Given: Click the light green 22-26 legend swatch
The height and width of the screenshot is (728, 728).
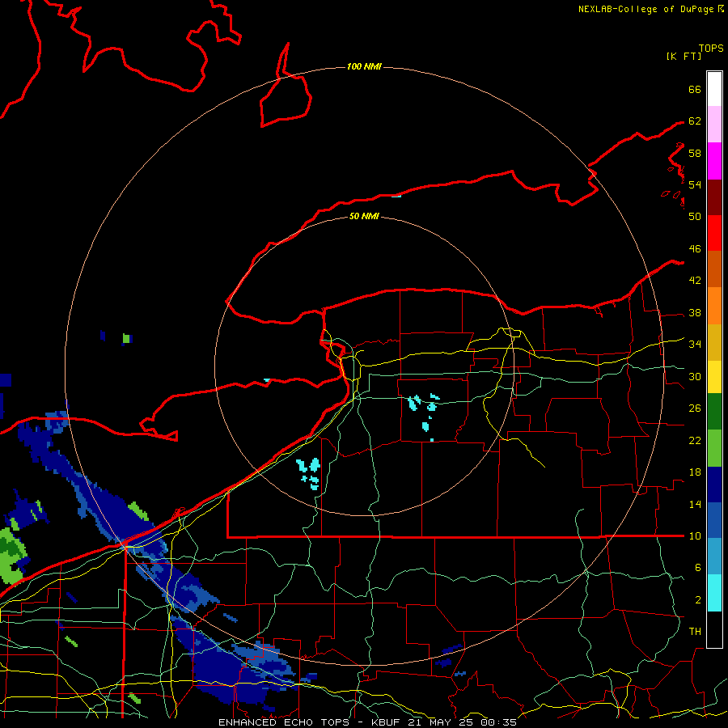Looking at the screenshot, I should [714, 448].
